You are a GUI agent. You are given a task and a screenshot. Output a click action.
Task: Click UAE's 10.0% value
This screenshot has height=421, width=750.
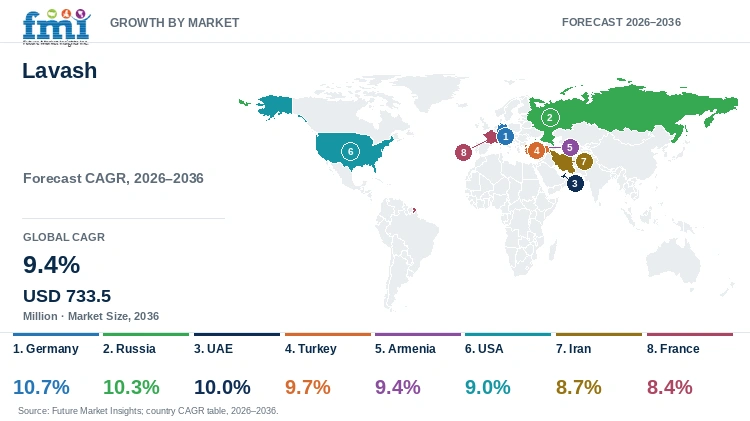(222, 387)
